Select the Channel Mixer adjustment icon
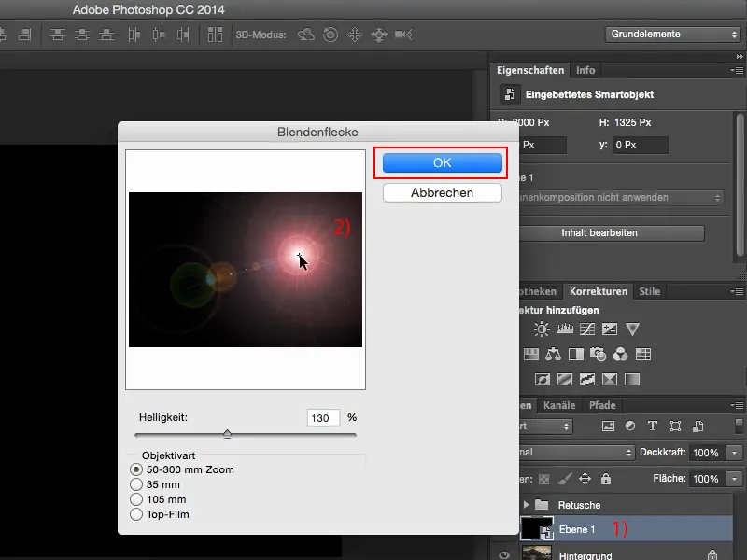The width and height of the screenshot is (747, 560). pyautogui.click(x=621, y=355)
